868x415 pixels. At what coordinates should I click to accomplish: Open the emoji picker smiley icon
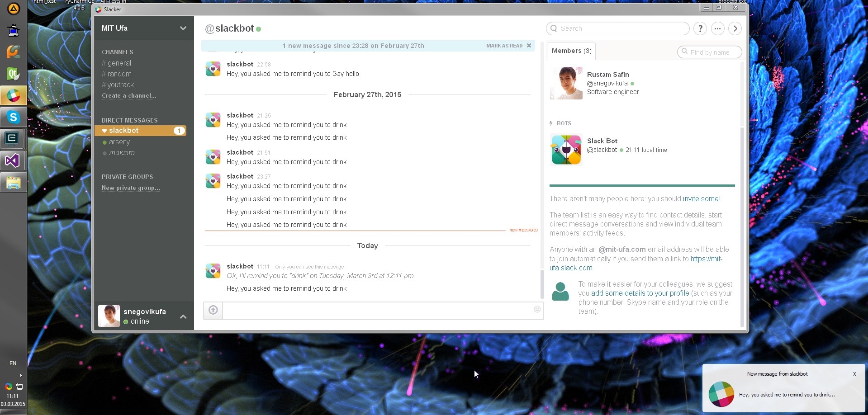click(x=537, y=309)
